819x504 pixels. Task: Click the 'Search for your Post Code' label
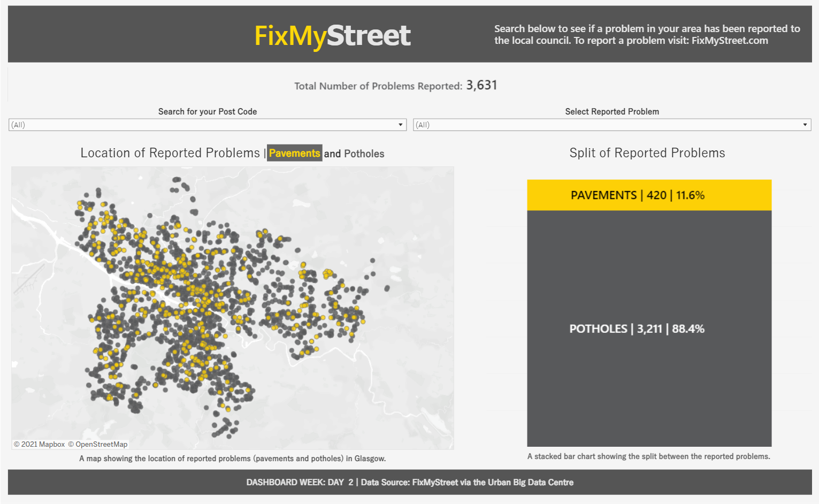point(208,111)
